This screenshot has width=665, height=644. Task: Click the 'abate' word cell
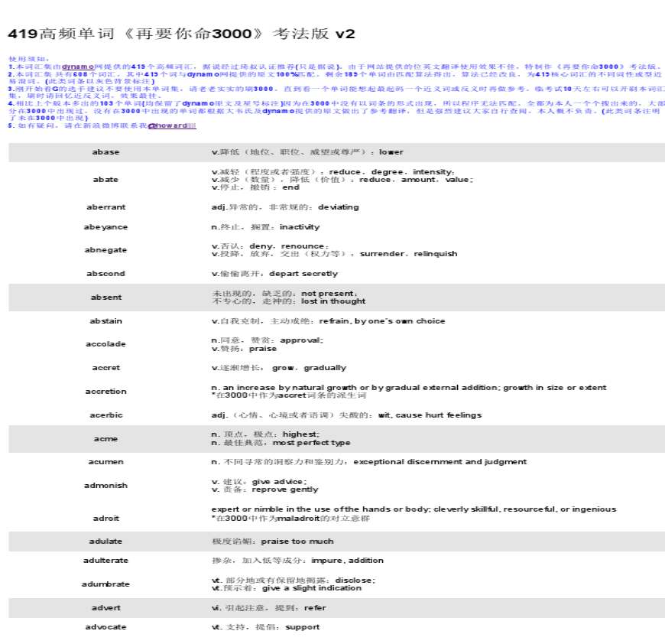click(106, 180)
